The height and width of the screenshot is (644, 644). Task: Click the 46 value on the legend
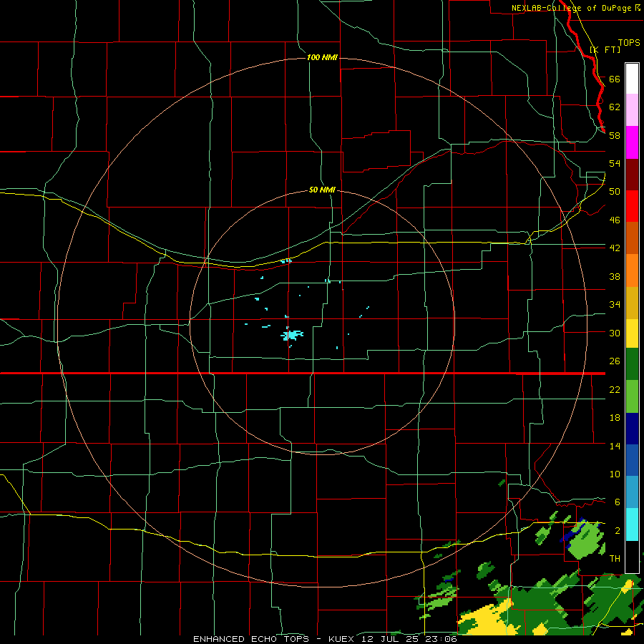point(615,220)
